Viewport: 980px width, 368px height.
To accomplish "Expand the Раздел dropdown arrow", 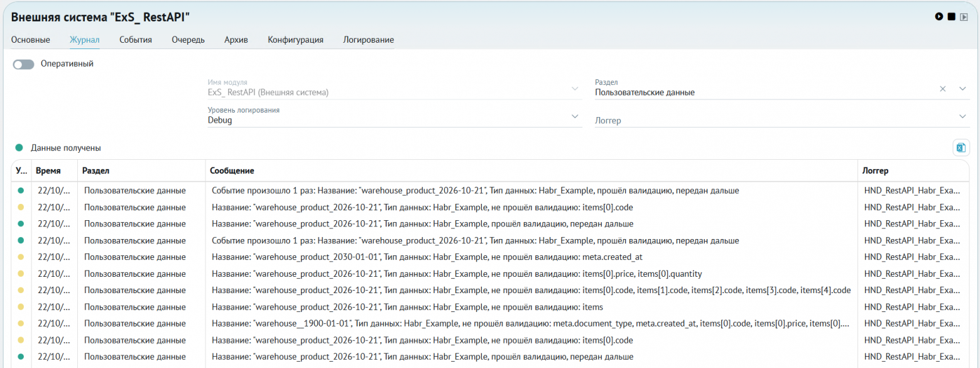I will [x=962, y=89].
